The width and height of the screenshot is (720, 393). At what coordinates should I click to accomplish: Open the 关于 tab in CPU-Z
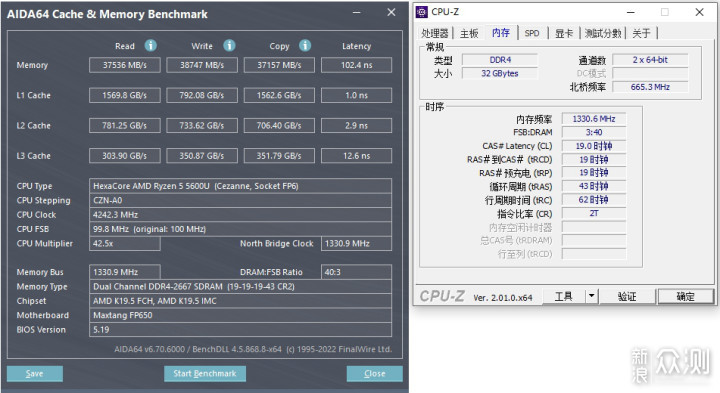[641, 33]
